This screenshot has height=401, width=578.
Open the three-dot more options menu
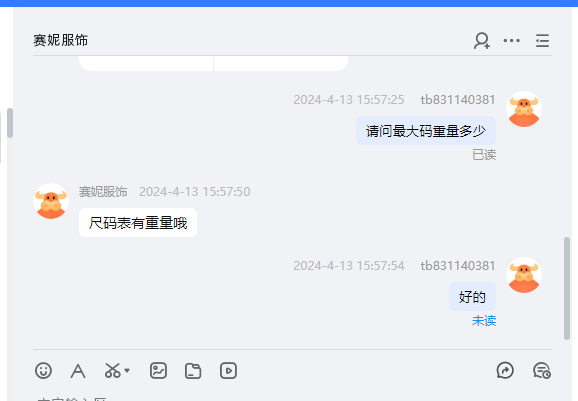[512, 41]
